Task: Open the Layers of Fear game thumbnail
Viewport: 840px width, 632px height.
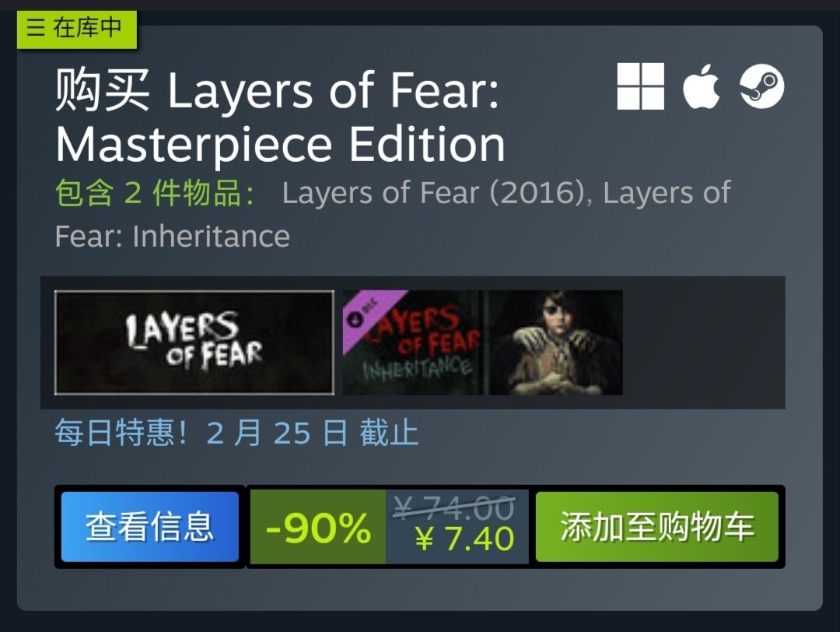Action: [194, 342]
